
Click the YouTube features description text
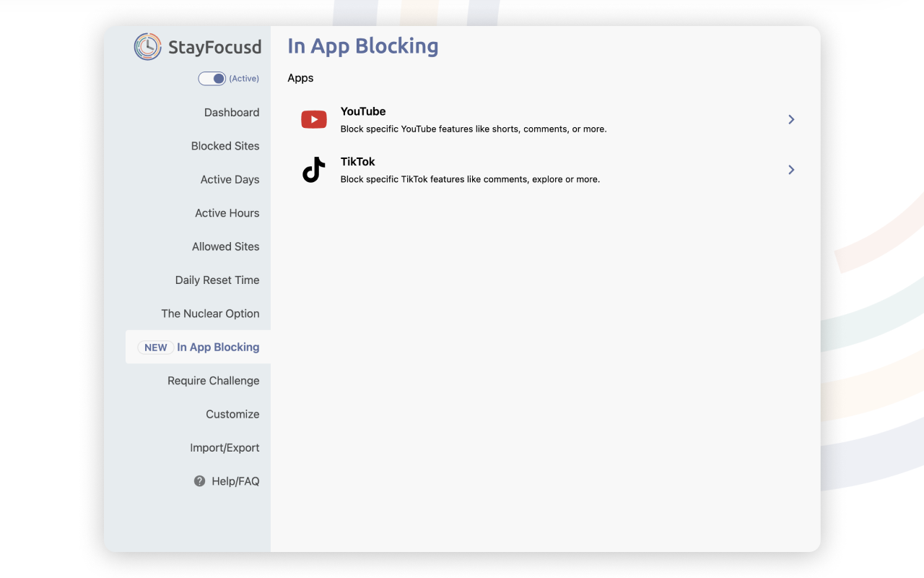click(x=474, y=129)
